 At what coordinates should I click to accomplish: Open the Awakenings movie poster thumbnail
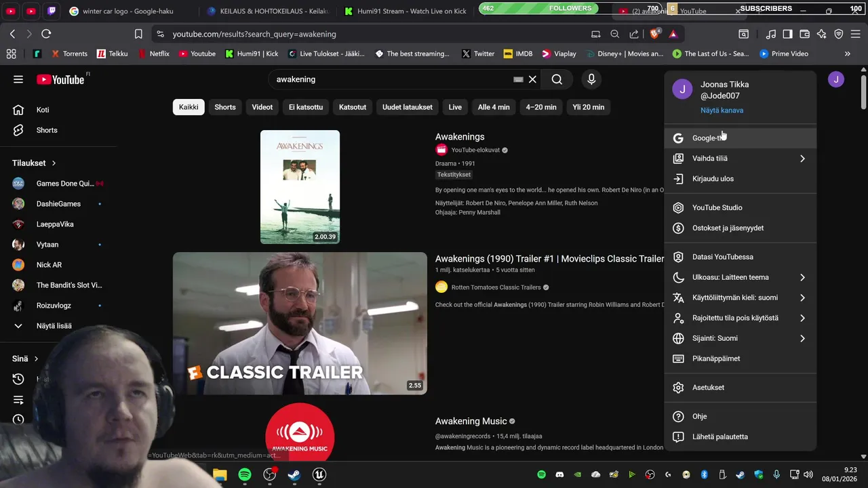pos(300,187)
